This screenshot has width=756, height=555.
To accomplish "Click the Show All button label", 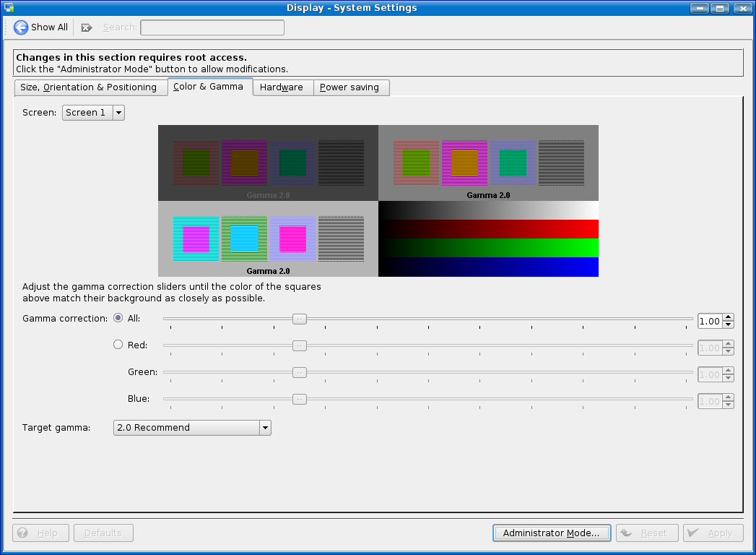I will tap(49, 27).
